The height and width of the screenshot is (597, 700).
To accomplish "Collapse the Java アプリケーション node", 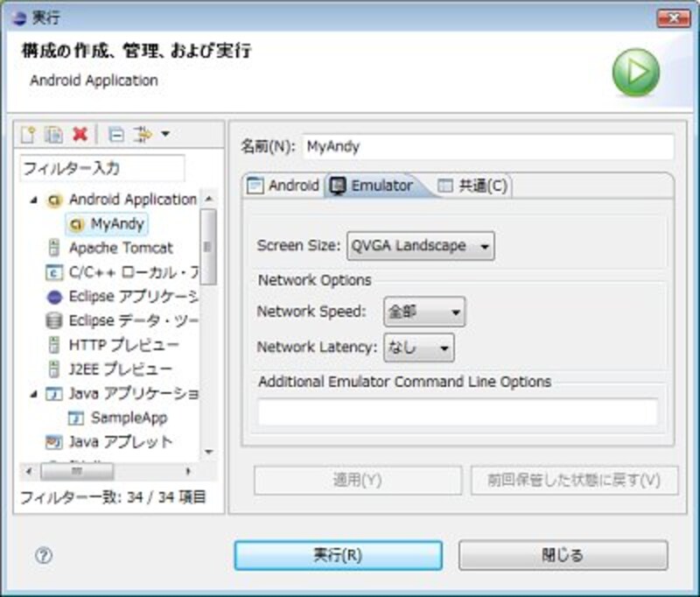I will [33, 394].
